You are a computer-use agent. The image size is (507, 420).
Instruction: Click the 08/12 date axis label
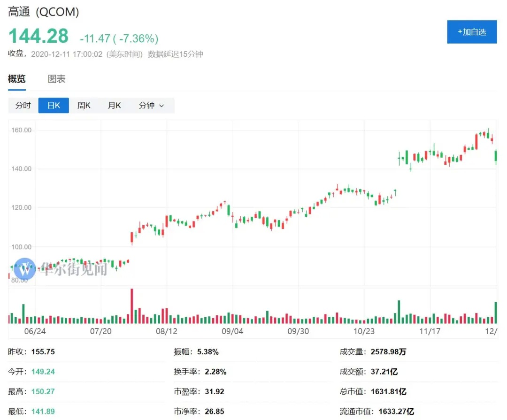click(167, 331)
